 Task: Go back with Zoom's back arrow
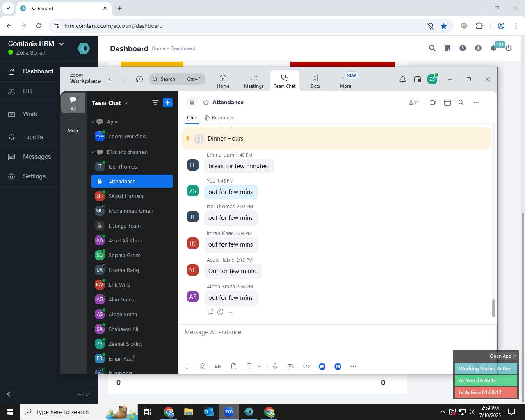click(110, 79)
